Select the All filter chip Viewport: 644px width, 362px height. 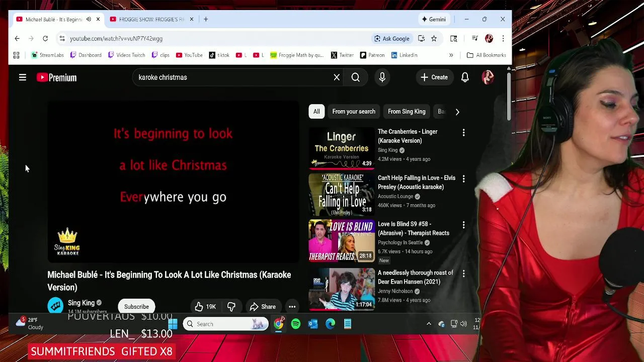pos(316,112)
